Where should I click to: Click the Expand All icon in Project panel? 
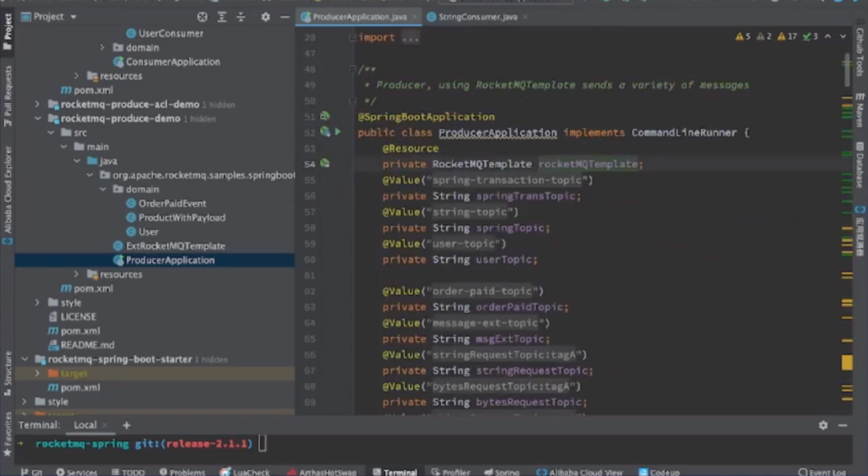click(x=222, y=17)
